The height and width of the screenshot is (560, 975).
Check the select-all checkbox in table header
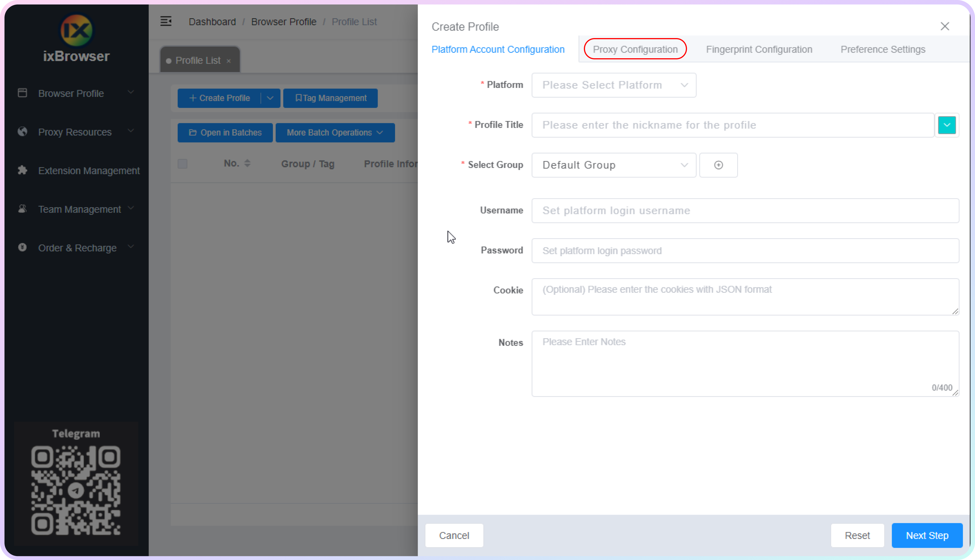pos(182,164)
